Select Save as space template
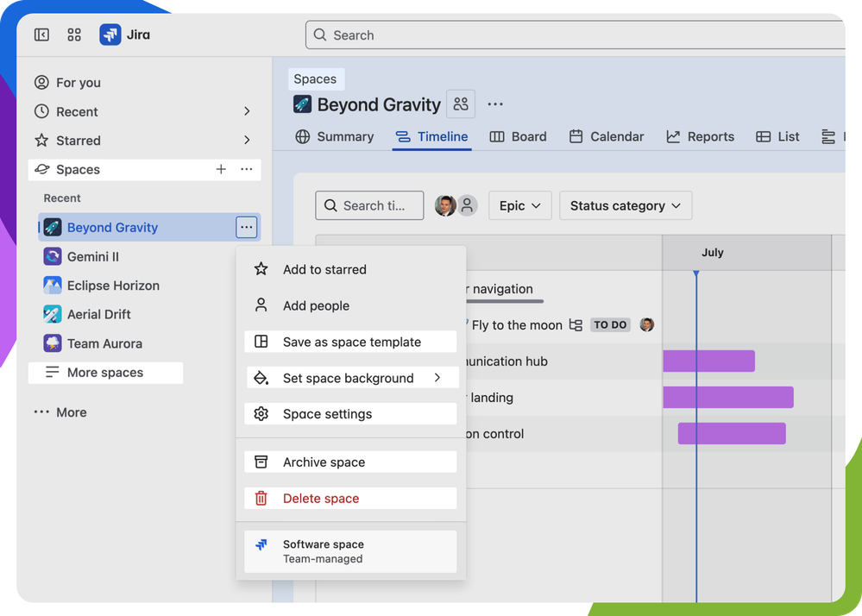 pyautogui.click(x=350, y=342)
